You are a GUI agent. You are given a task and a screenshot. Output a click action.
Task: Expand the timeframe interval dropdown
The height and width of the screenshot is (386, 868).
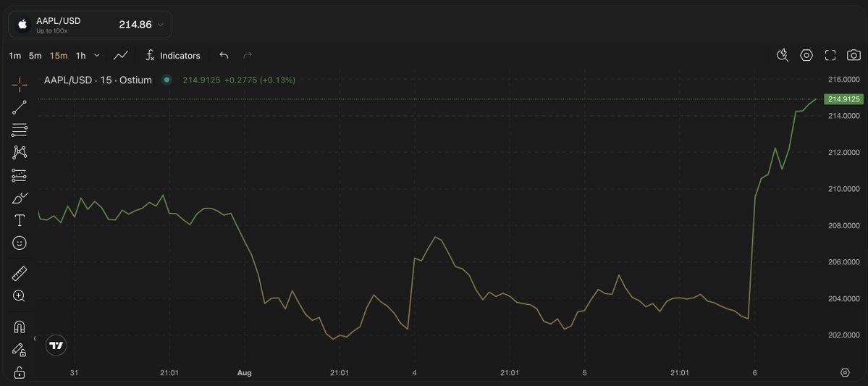coord(97,55)
